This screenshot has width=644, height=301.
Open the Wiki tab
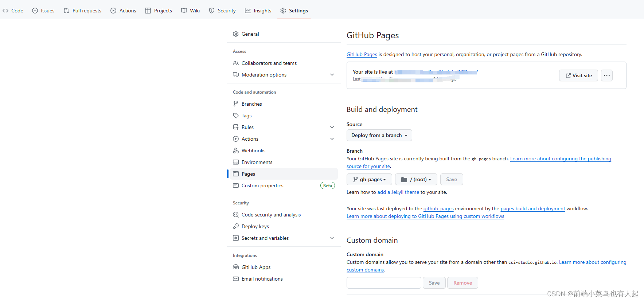[x=190, y=11]
